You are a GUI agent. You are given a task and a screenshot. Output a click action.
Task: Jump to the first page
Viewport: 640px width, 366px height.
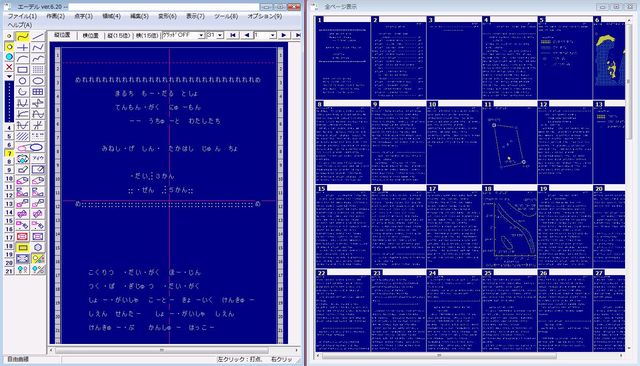point(233,35)
